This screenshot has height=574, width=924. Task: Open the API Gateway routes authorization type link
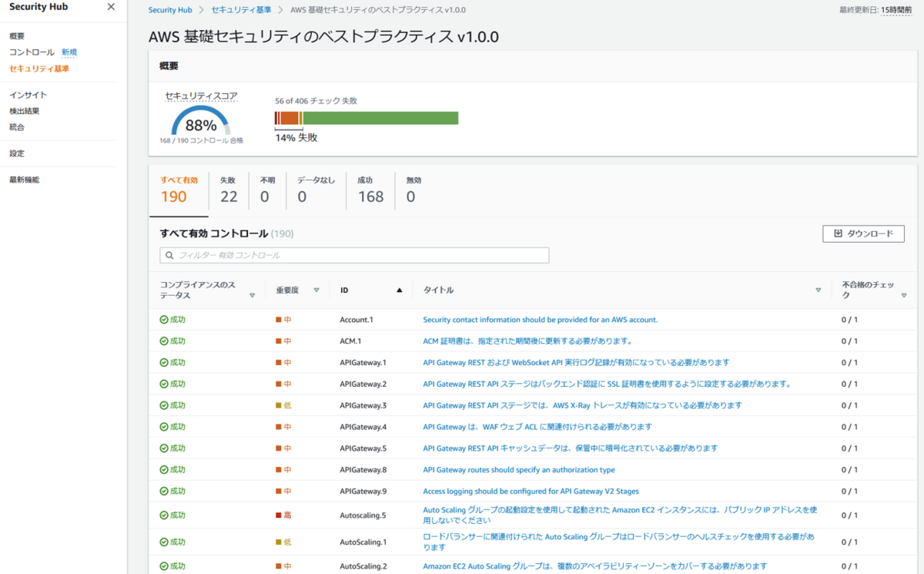click(x=519, y=470)
